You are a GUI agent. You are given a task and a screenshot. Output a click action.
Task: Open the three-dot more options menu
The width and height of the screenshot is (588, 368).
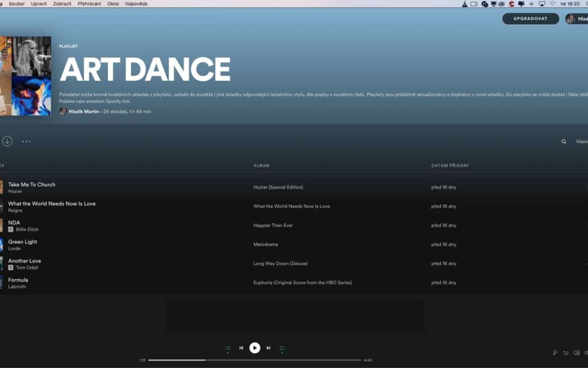point(27,141)
